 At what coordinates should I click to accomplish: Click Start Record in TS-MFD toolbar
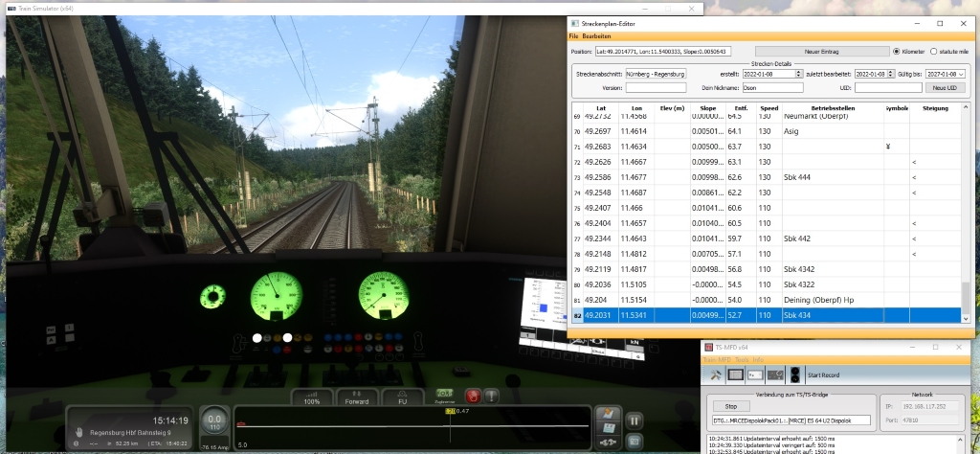tap(823, 375)
